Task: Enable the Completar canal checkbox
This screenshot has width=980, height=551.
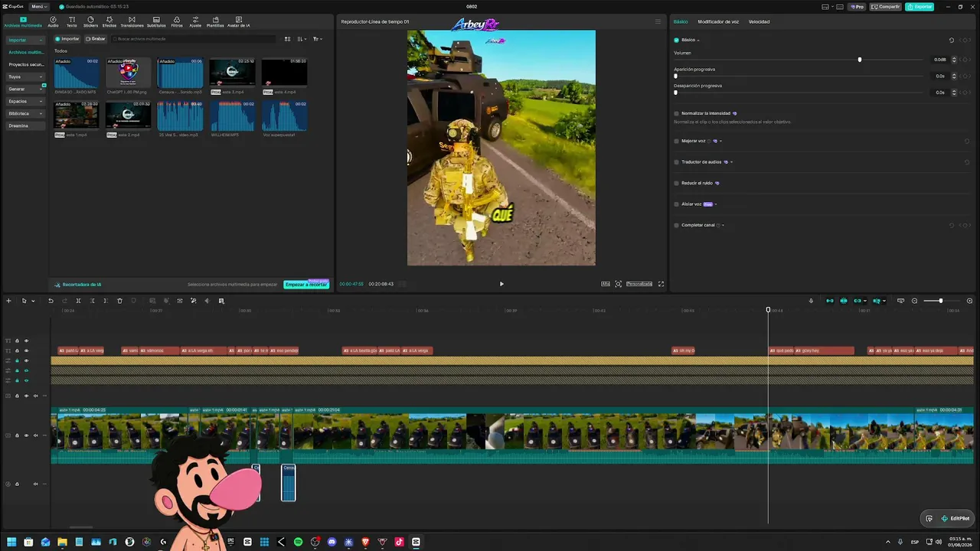Action: [x=676, y=225]
